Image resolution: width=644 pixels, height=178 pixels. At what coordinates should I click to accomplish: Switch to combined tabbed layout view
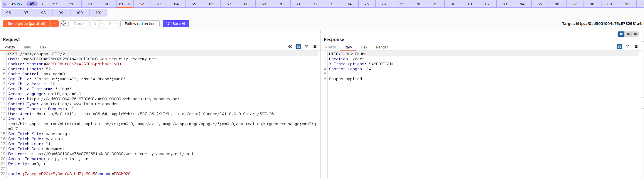coord(635,34)
